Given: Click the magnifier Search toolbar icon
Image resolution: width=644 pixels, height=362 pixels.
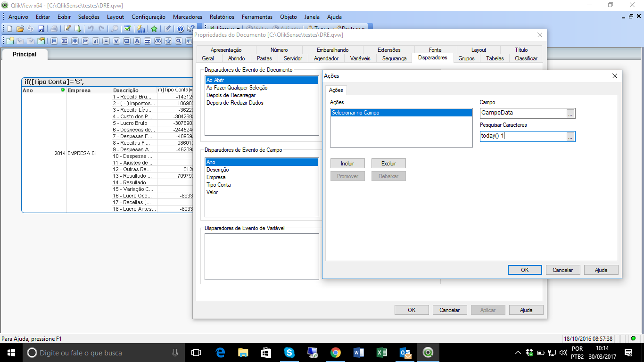Looking at the screenshot, I should click(115, 29).
